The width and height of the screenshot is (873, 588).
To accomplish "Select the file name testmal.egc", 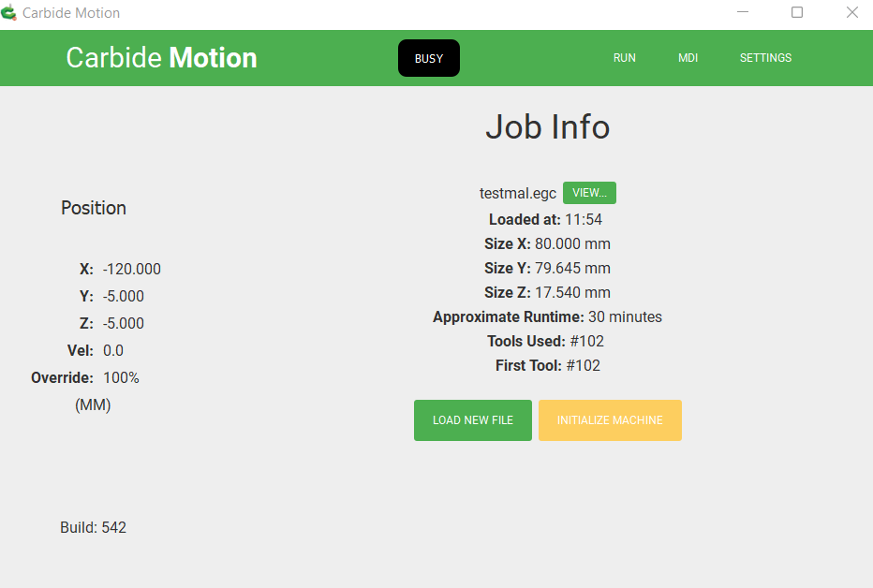I will 518,193.
